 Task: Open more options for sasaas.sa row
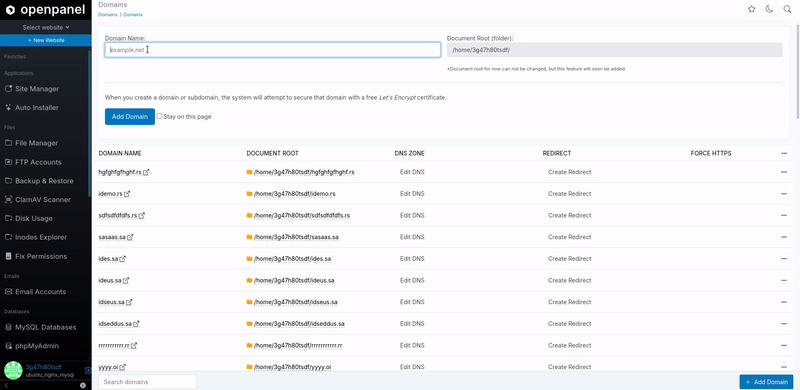tap(784, 237)
